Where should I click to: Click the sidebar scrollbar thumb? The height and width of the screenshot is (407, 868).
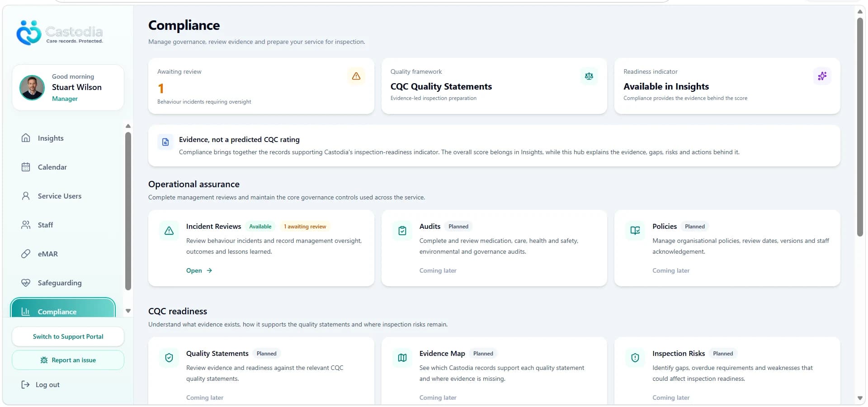pos(128,211)
